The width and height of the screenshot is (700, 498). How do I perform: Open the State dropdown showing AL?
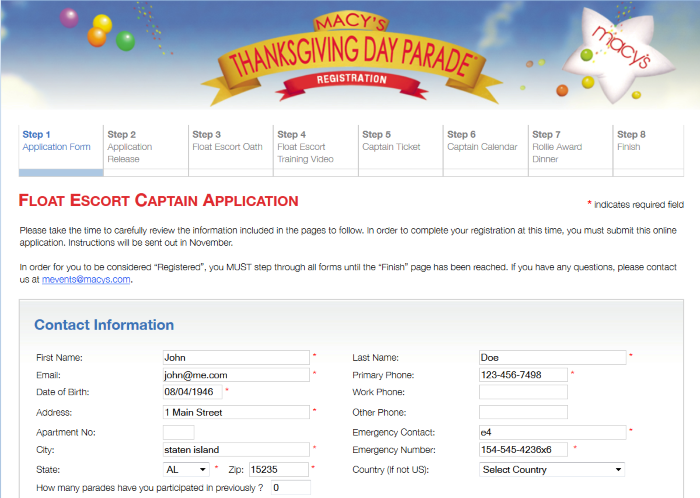(186, 469)
